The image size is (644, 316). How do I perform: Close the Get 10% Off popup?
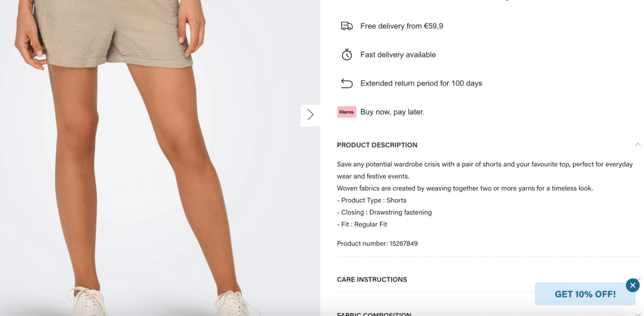633,285
